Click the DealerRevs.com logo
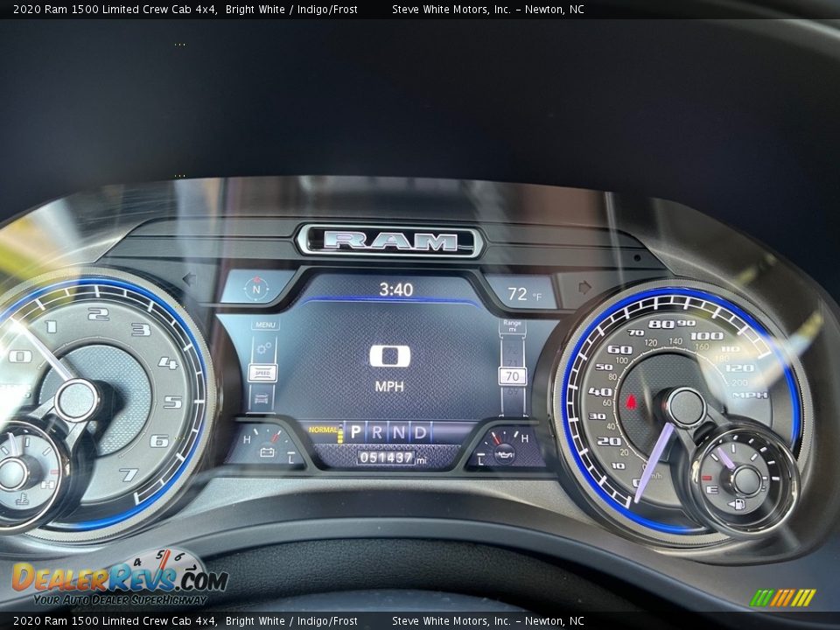The height and width of the screenshot is (630, 840). pos(119,577)
